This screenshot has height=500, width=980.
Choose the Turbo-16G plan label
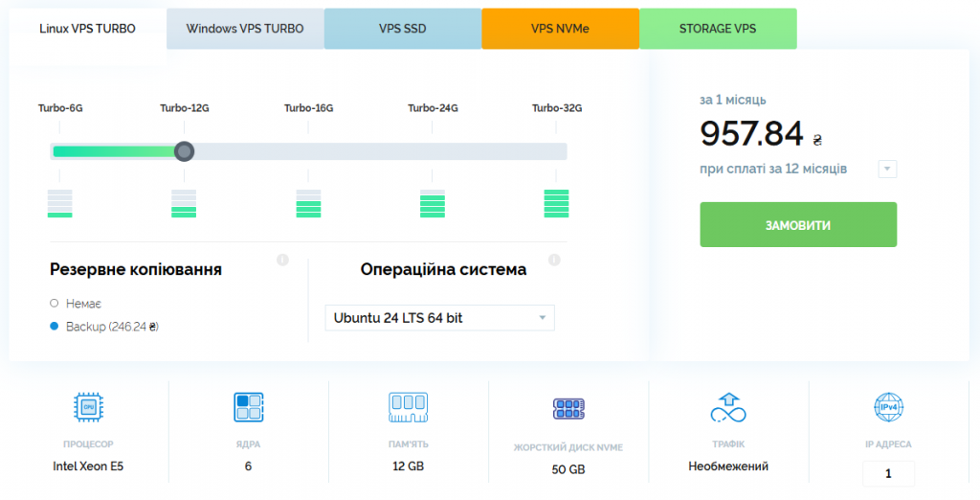tap(309, 108)
